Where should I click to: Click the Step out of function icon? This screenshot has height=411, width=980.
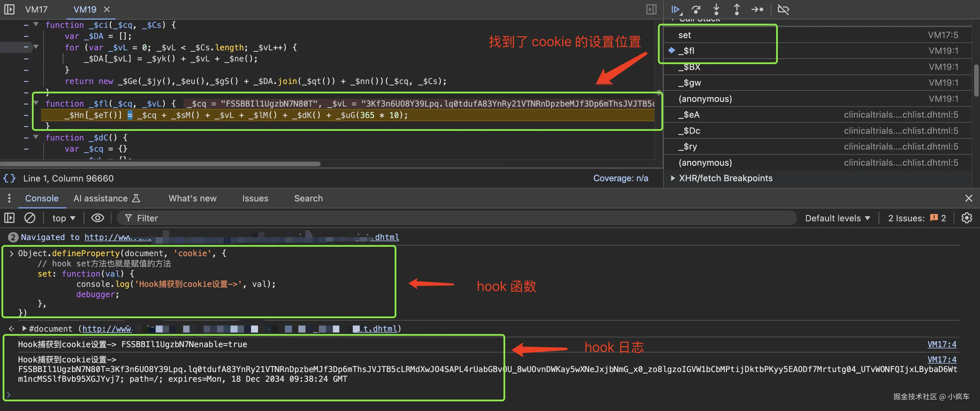click(737, 9)
